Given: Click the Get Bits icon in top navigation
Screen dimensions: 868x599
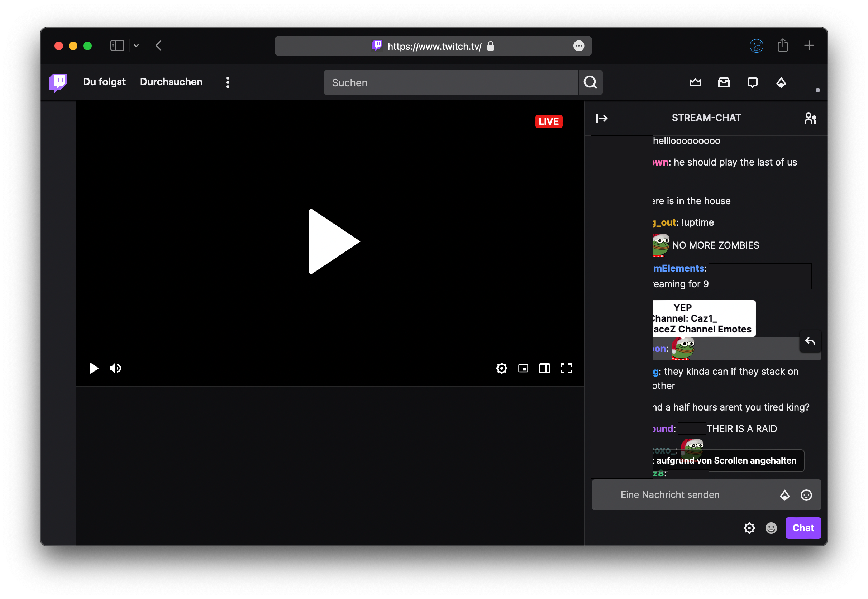Looking at the screenshot, I should (781, 82).
